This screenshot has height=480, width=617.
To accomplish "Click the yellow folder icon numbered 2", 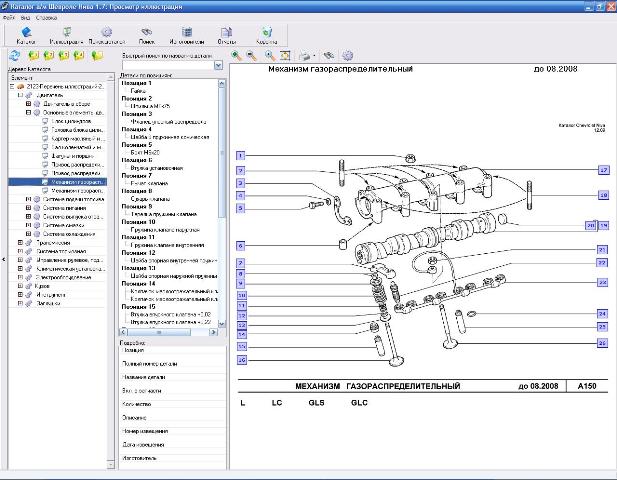I will tap(48, 55).
